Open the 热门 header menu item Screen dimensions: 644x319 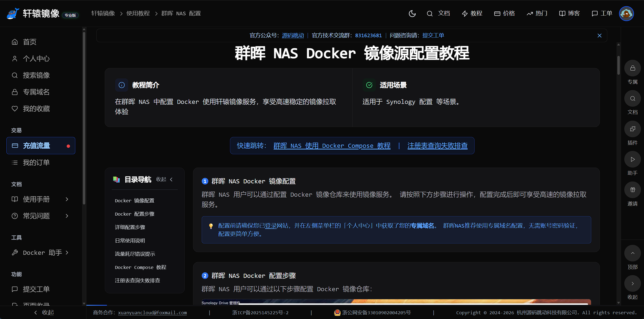click(537, 13)
